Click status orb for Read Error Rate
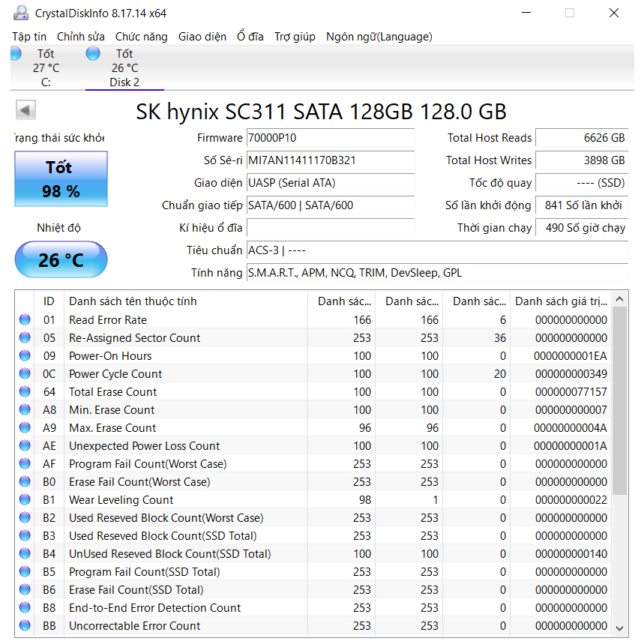 tap(25, 319)
